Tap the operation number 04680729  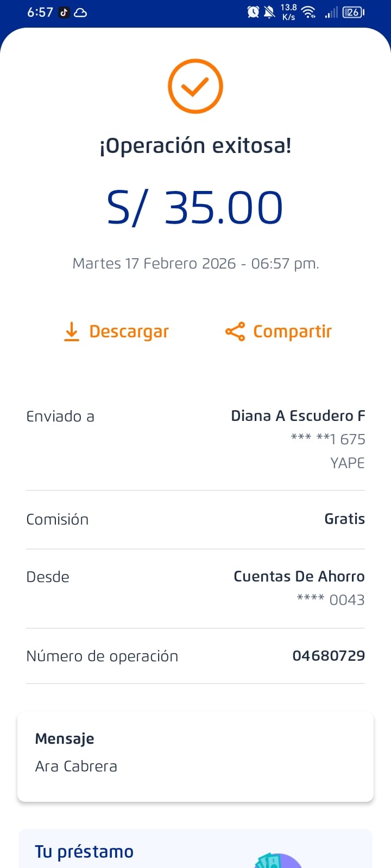328,656
